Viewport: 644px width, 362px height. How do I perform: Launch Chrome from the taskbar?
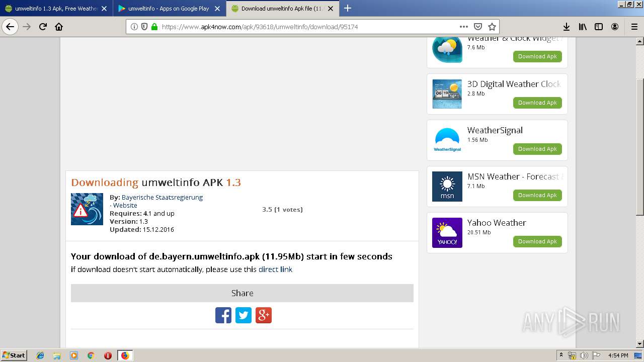click(x=91, y=355)
